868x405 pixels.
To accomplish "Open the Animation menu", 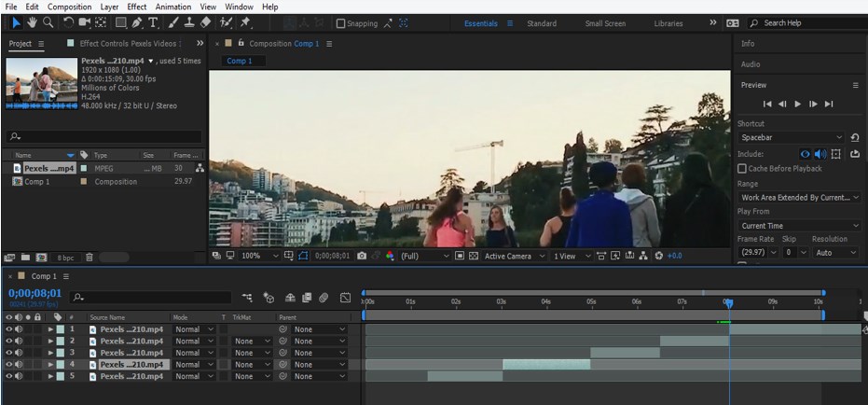I will tap(172, 7).
